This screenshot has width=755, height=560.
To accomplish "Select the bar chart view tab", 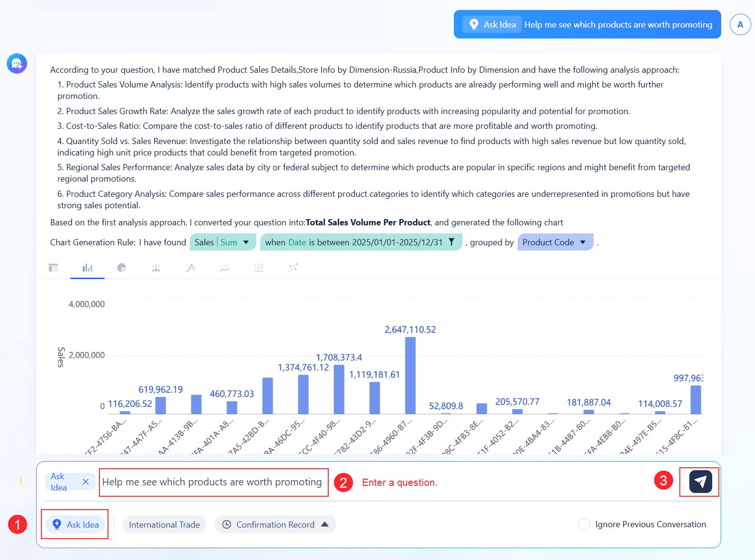I will (x=88, y=268).
